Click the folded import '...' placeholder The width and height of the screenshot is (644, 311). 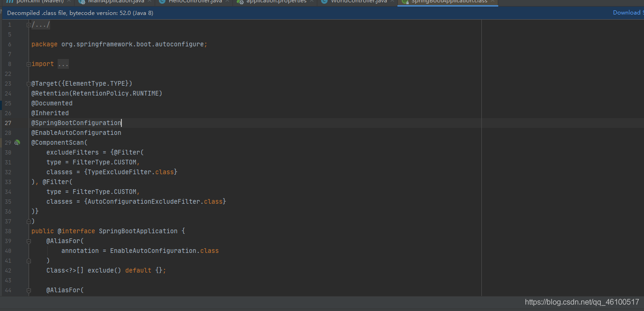[x=63, y=64]
